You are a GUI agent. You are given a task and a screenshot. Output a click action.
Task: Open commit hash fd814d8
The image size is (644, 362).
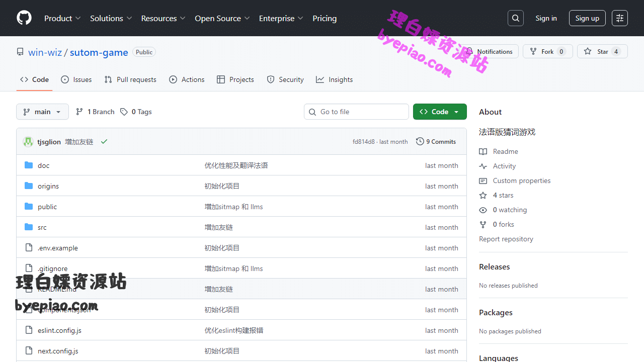[x=364, y=142]
